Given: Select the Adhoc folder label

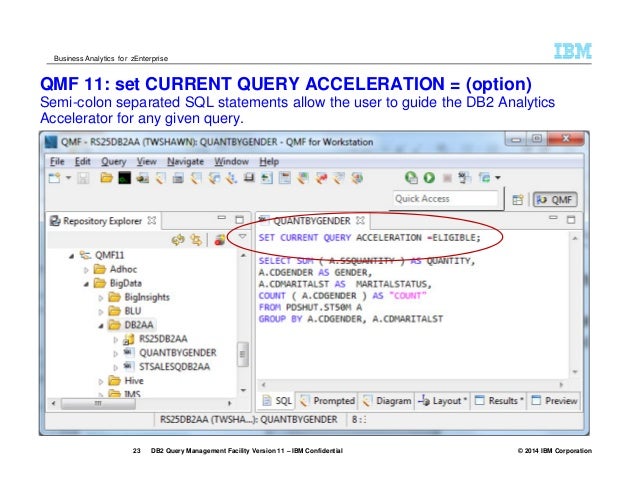Looking at the screenshot, I should 123,269.
